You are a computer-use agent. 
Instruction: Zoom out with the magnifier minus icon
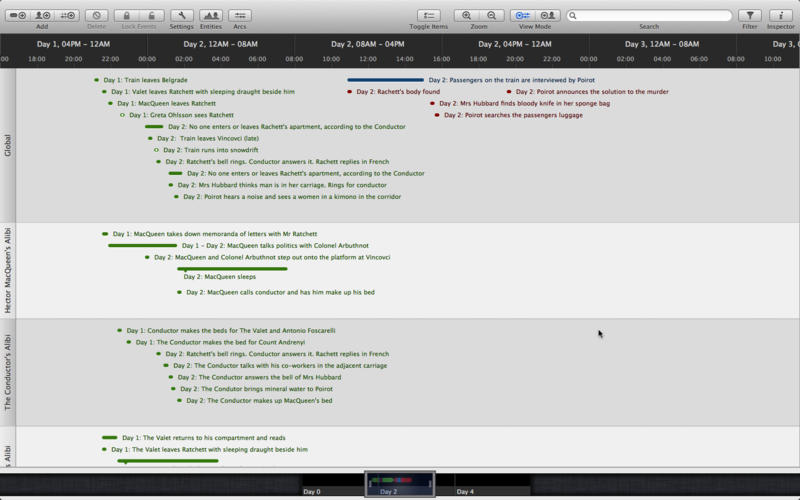coord(491,15)
